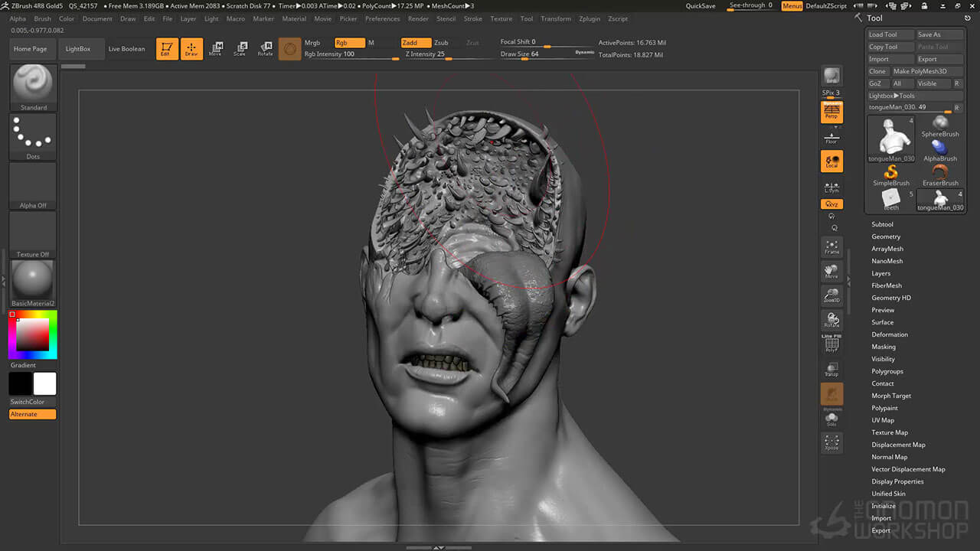Viewport: 980px width, 551px height.
Task: Expand the Subtool palette section
Action: [882, 224]
